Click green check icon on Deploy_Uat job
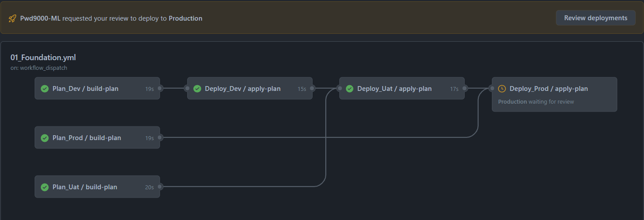The height and width of the screenshot is (220, 644). [349, 89]
